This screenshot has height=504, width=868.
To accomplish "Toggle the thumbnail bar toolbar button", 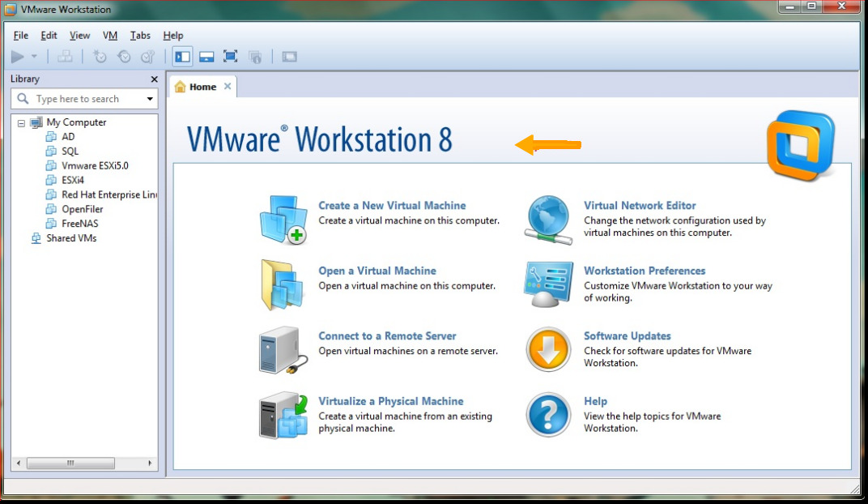I will point(206,57).
